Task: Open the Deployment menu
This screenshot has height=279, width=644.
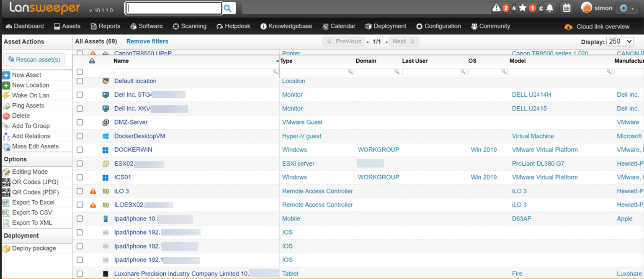Action: pos(386,26)
